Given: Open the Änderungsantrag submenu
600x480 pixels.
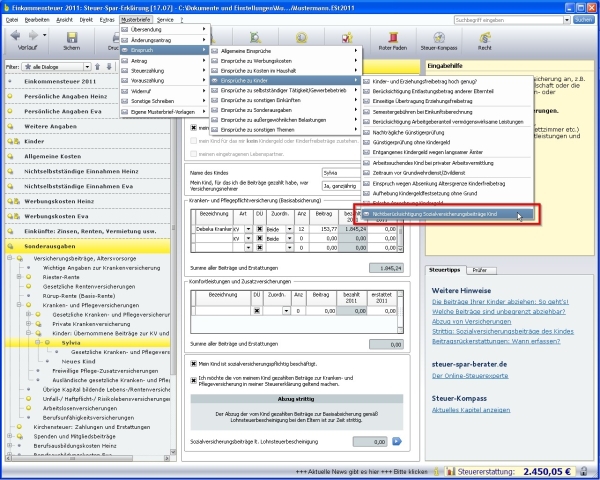Looking at the screenshot, I should click(165, 40).
